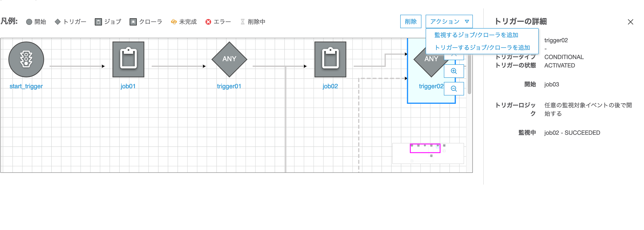This screenshot has width=644, height=230.
Task: Click the trigger02 label link
Action: [x=431, y=86]
